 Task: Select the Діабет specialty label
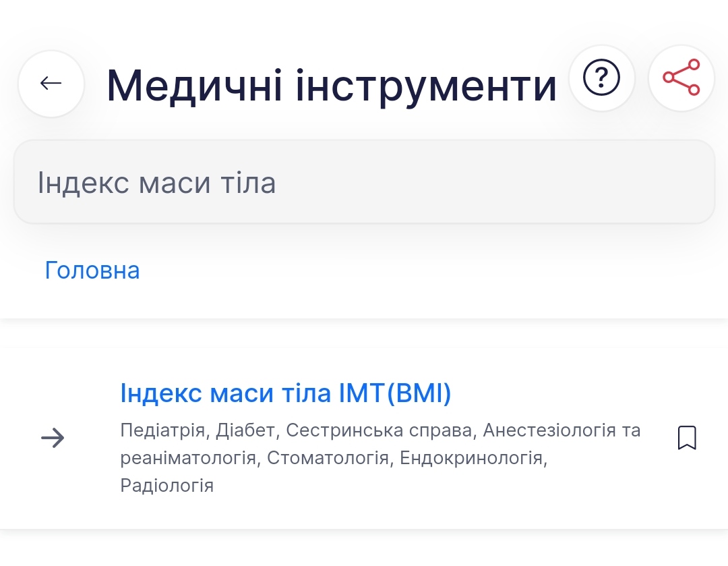pos(245,430)
